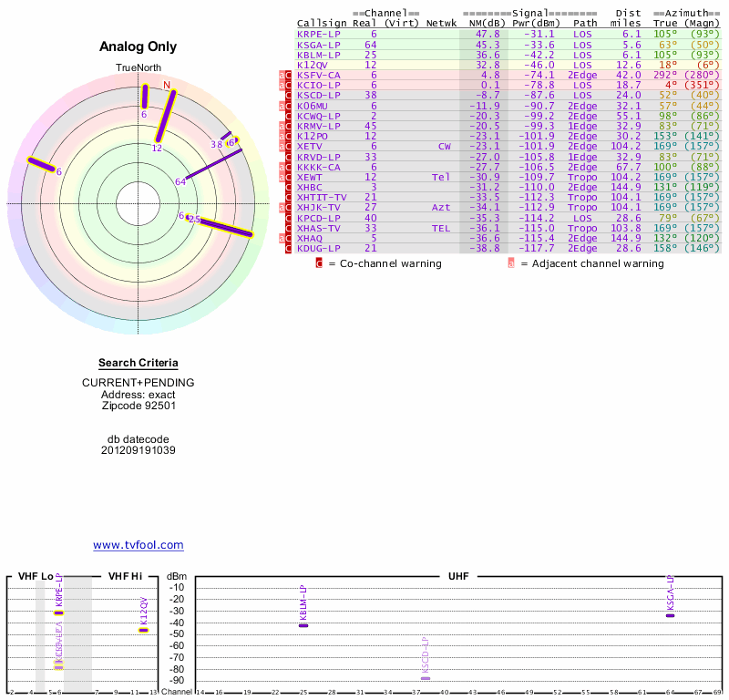The width and height of the screenshot is (729, 700).
Task: Open the KSGA-LP callsign in the table
Action: (318, 44)
